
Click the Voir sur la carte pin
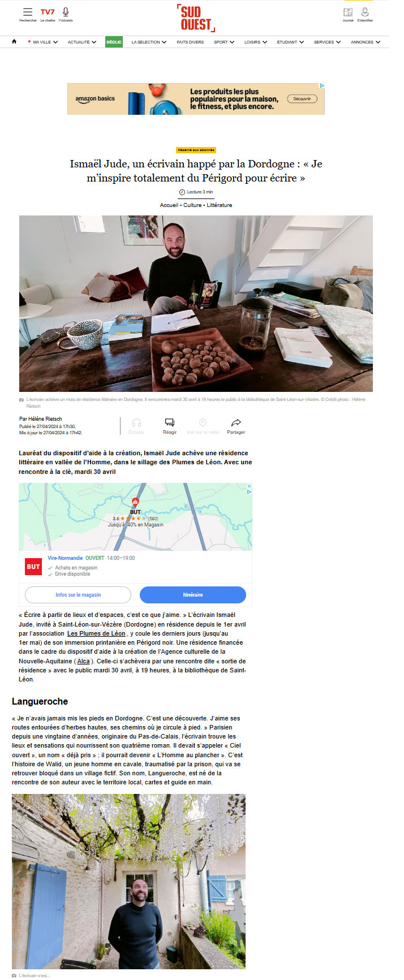click(x=203, y=423)
